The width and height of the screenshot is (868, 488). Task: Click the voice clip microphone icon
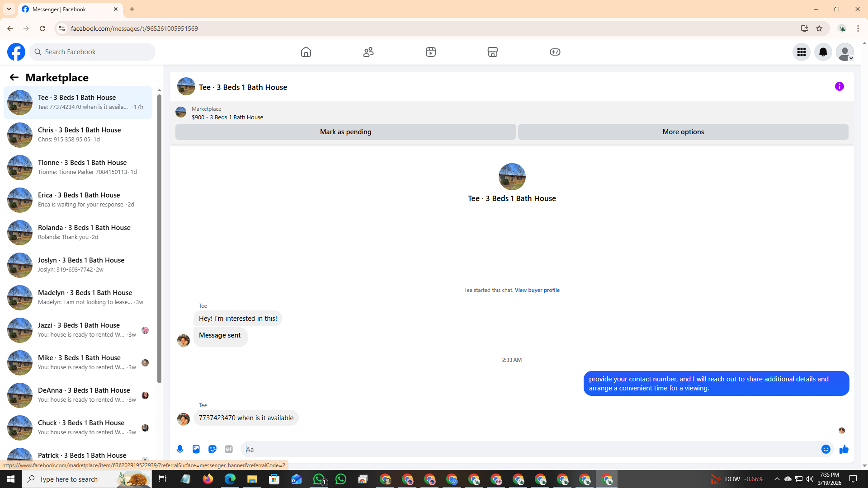[x=180, y=449]
